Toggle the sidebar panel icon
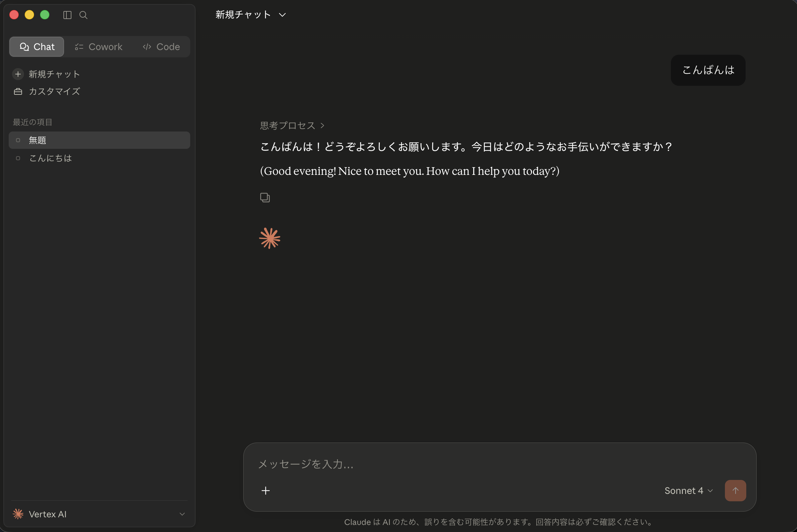Screen dimensions: 797x532 tap(67, 15)
